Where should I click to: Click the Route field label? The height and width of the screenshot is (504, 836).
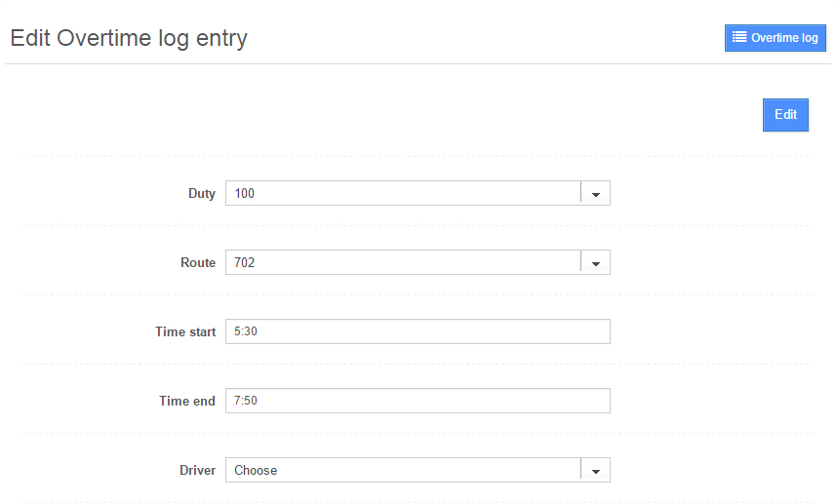198,263
